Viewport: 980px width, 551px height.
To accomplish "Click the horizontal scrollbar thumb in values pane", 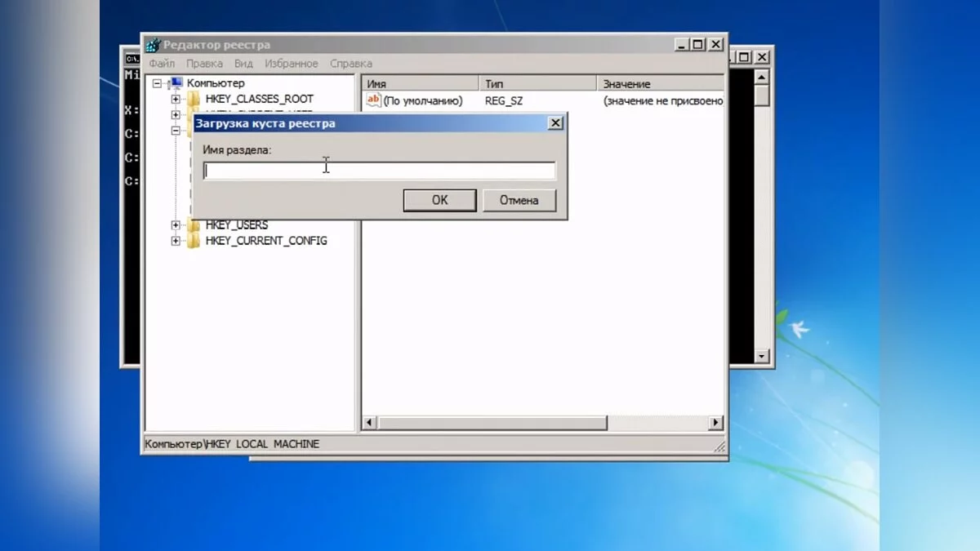I will 492,423.
